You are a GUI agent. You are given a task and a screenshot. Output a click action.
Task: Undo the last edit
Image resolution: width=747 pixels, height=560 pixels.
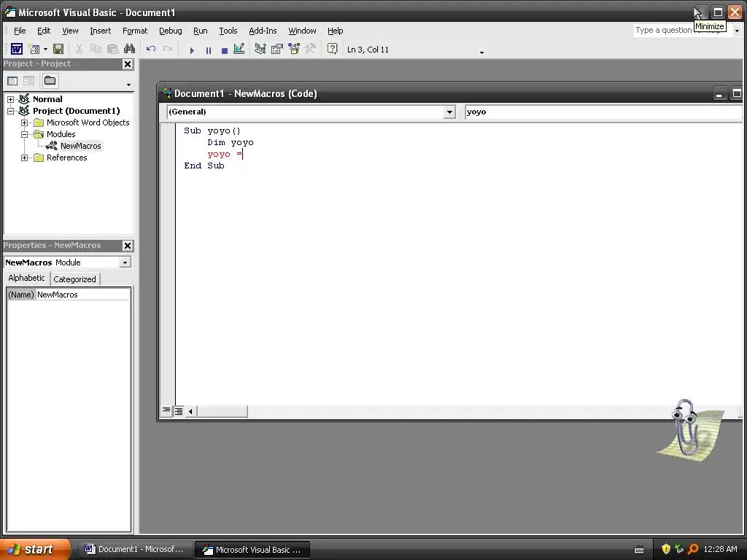pyautogui.click(x=151, y=49)
